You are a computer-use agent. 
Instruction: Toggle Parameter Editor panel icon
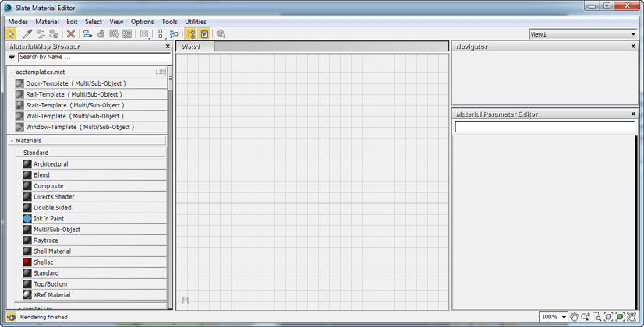click(x=204, y=34)
